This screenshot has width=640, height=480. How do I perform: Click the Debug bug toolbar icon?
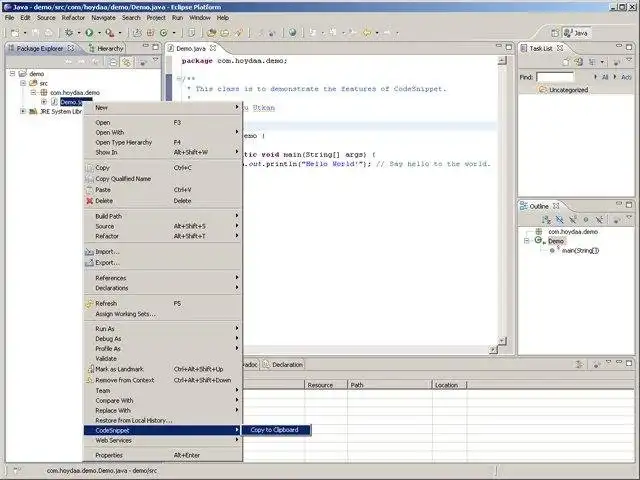[69, 33]
